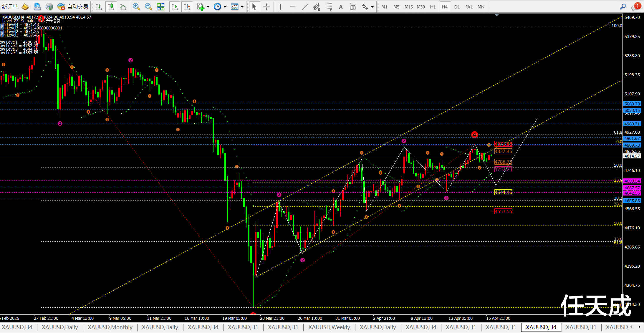
Task: Click the Tile Windows icon
Action: click(x=161, y=7)
